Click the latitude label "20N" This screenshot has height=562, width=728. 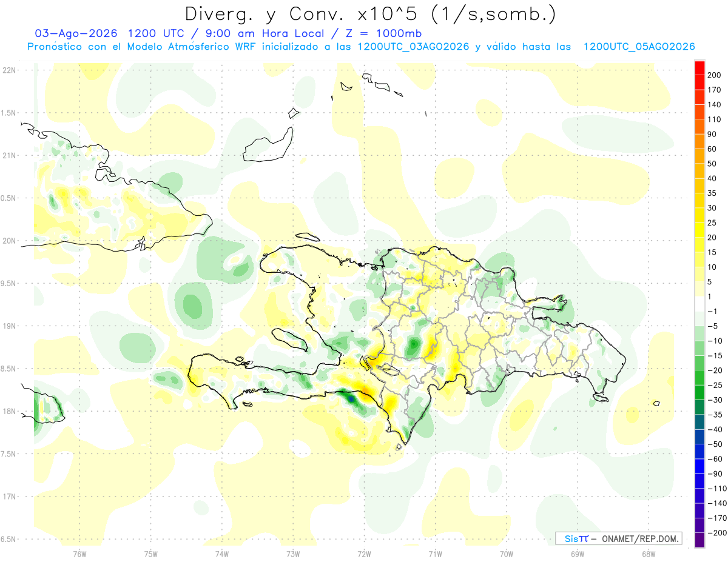8,241
